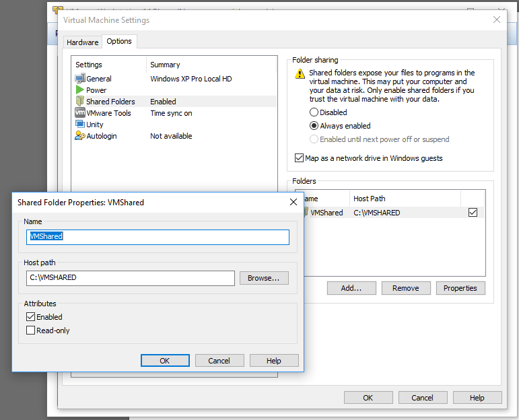The height and width of the screenshot is (420, 519).
Task: Click the Windows XP Pro Local HD summary
Action: 191,79
